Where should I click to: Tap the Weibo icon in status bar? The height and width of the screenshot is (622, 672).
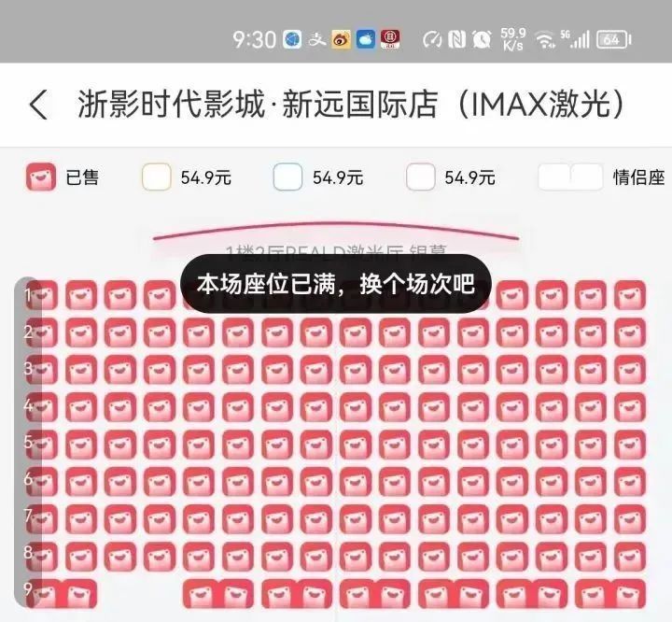342,40
